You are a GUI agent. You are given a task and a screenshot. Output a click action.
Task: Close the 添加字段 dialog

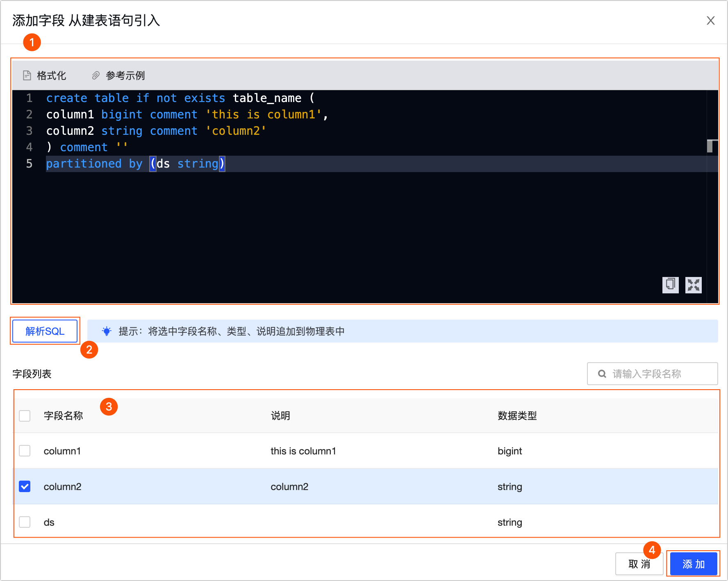pyautogui.click(x=711, y=20)
